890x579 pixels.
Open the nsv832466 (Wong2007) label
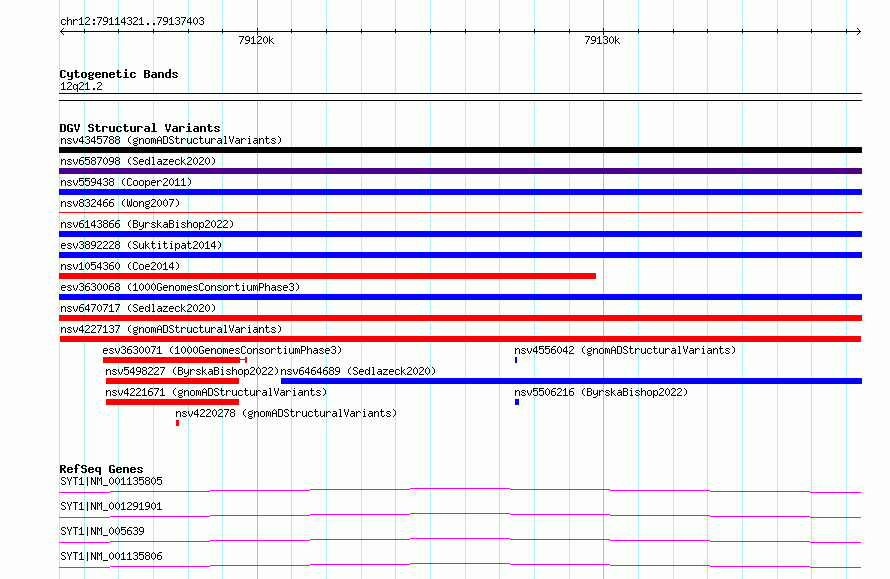pyautogui.click(x=120, y=203)
